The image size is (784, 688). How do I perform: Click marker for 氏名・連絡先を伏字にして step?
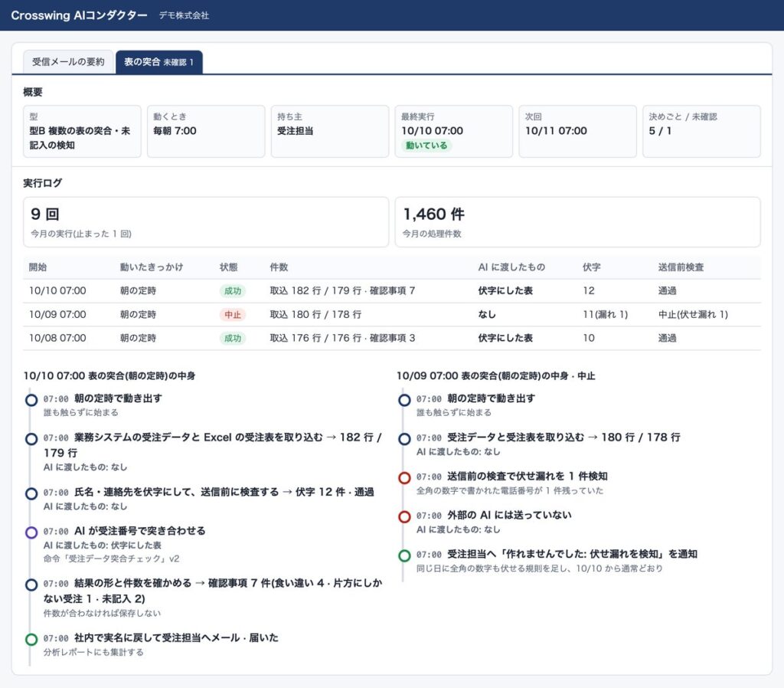pyautogui.click(x=31, y=494)
